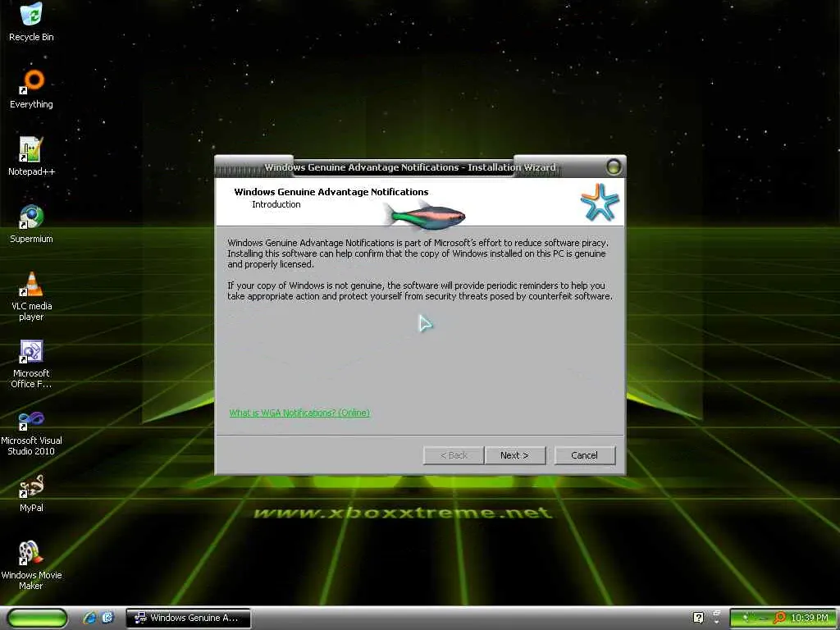Image resolution: width=840 pixels, height=630 pixels.
Task: Click the second Quick Launch browser icon
Action: [107, 618]
